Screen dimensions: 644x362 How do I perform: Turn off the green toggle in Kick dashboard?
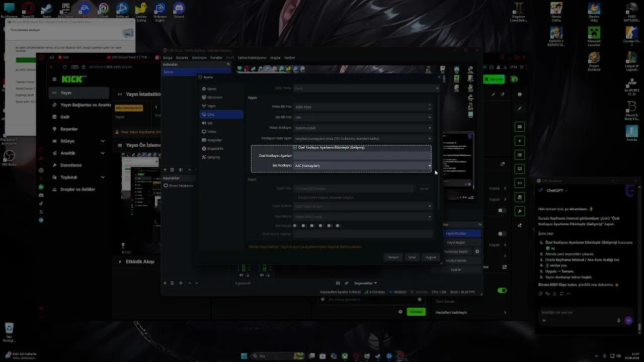point(502,291)
